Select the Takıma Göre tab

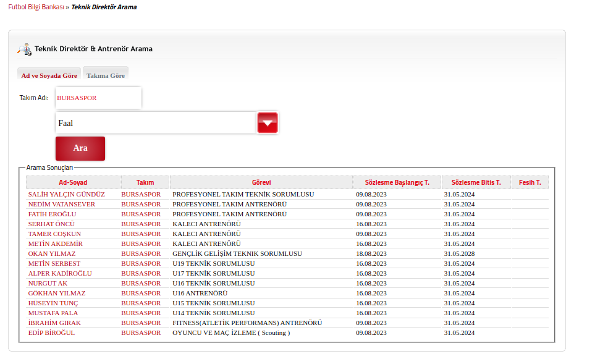[x=106, y=75]
